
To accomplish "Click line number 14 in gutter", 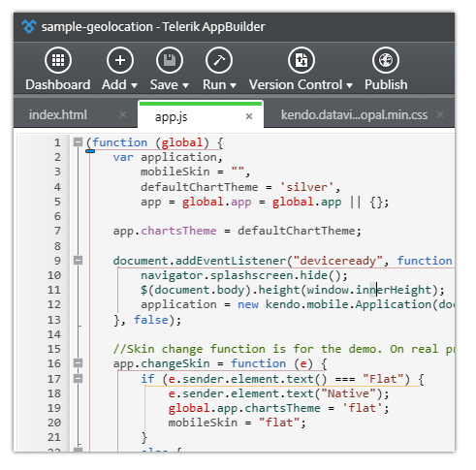I will [54, 334].
